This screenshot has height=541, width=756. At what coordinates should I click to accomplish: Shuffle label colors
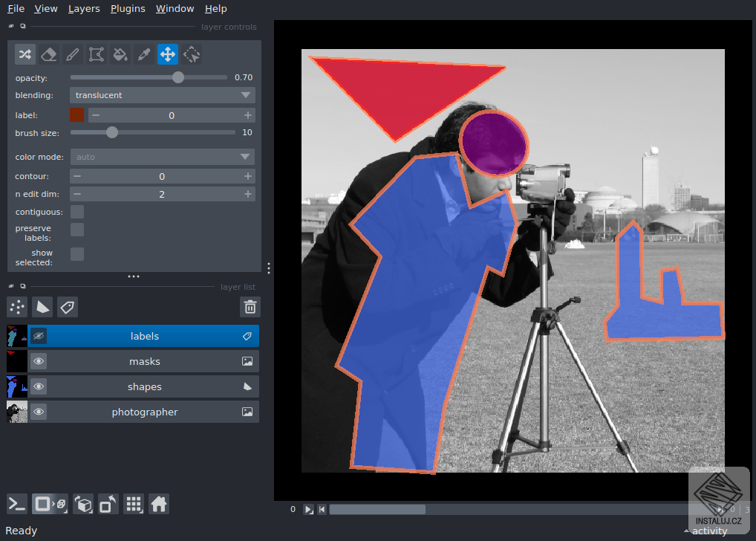point(25,54)
